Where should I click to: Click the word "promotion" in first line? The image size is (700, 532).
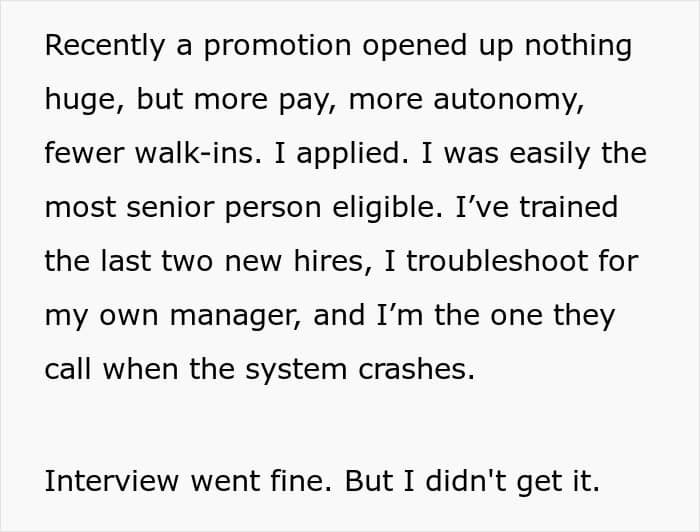[277, 47]
